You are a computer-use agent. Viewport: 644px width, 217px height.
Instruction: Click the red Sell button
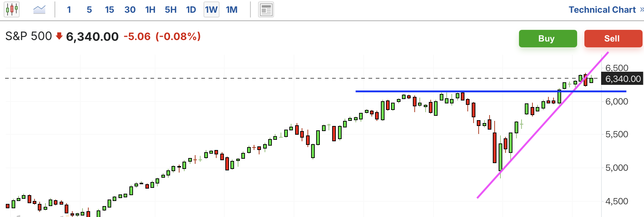click(x=613, y=39)
